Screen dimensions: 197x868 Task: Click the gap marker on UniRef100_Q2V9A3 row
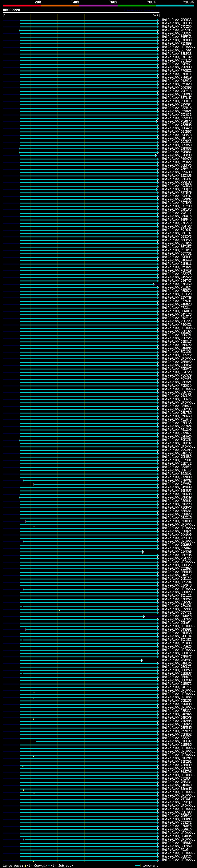(x=60, y=611)
